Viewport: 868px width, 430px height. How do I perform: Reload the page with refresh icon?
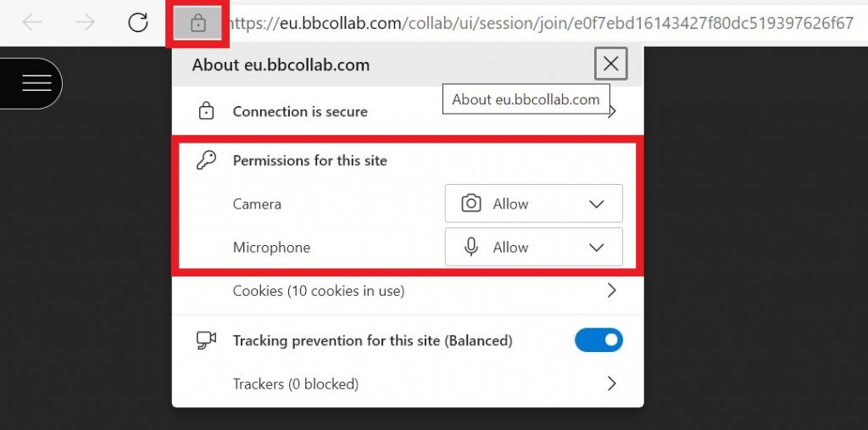point(138,23)
